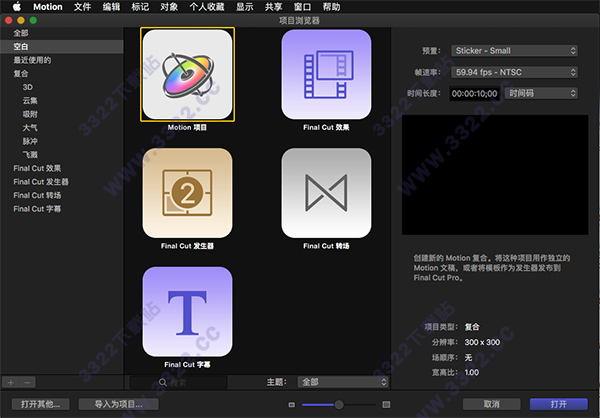Click the 打开其他... button
Image resolution: width=600 pixels, height=418 pixels.
41,404
